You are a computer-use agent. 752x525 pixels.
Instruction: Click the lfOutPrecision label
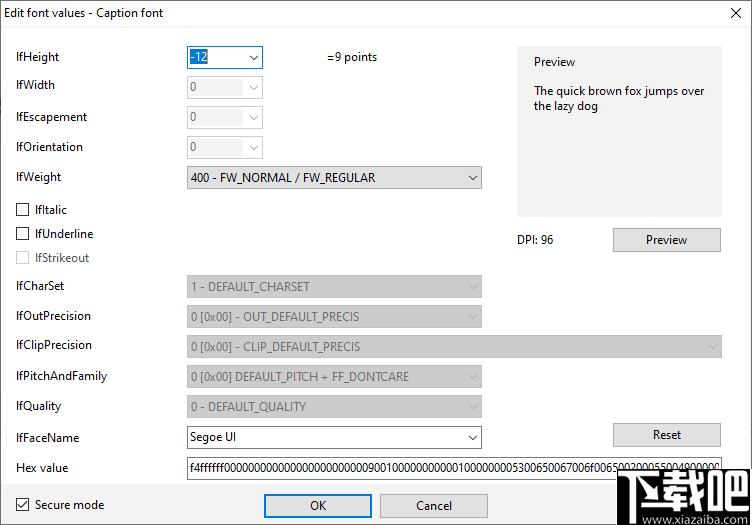point(53,316)
